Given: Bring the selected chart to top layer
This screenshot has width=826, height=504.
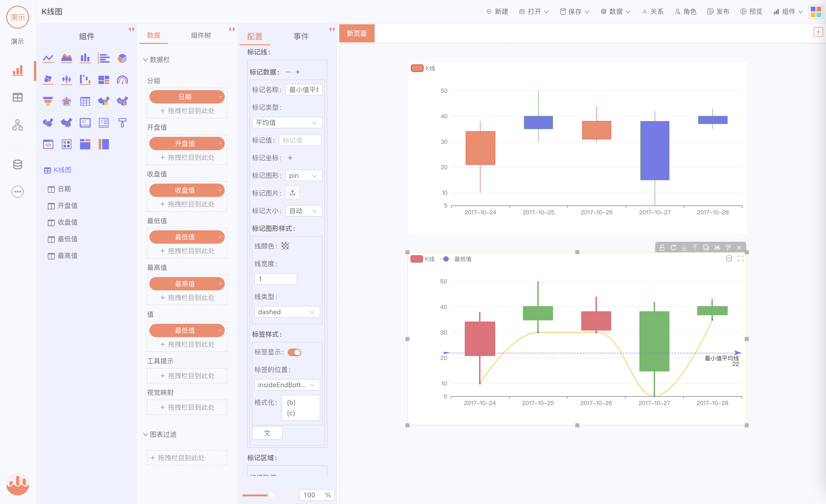Looking at the screenshot, I should coord(695,247).
